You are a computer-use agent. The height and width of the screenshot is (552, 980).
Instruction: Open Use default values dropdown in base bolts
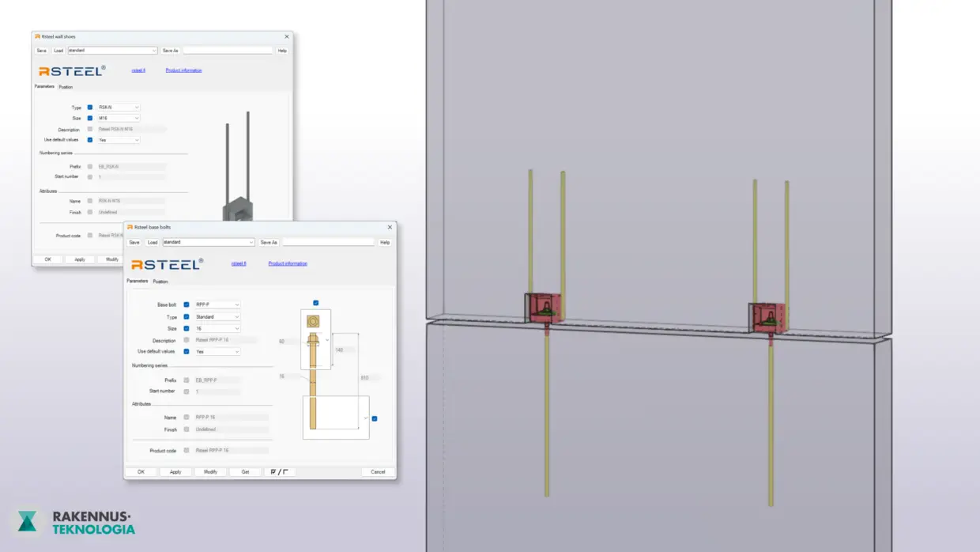[x=217, y=351]
